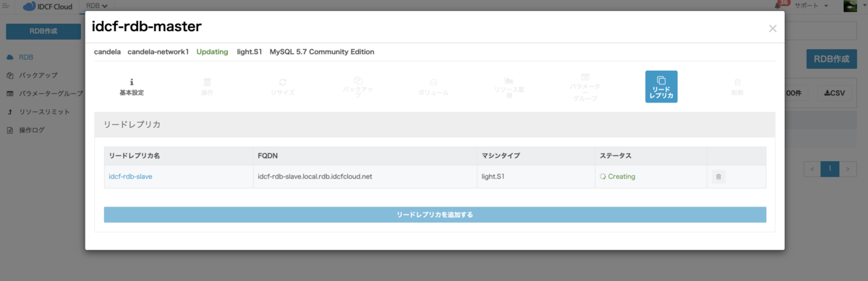Image resolution: width=868 pixels, height=281 pixels.
Task: Open the 削除 (delete) tab
Action: [x=737, y=87]
